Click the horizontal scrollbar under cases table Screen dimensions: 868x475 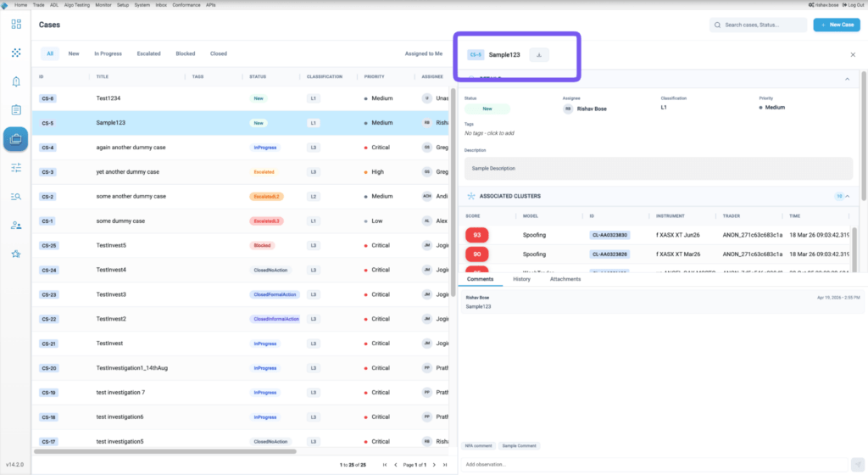point(165,452)
